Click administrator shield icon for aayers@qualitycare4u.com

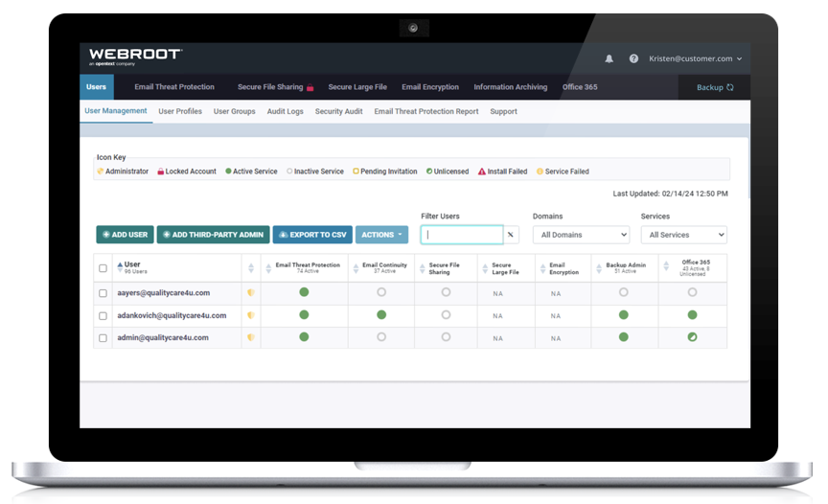point(251,292)
